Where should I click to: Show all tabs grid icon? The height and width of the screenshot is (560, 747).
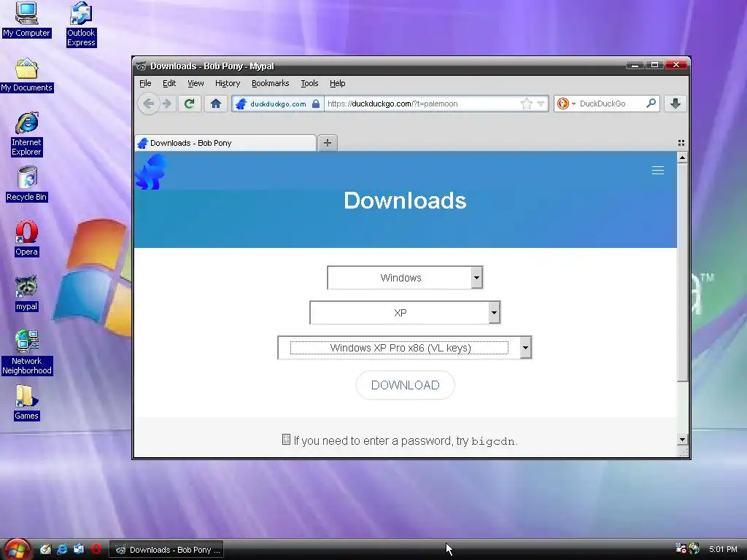[x=681, y=143]
